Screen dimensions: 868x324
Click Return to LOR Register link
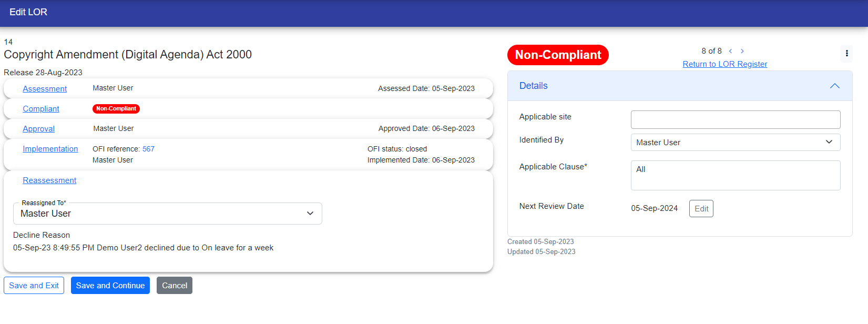724,64
